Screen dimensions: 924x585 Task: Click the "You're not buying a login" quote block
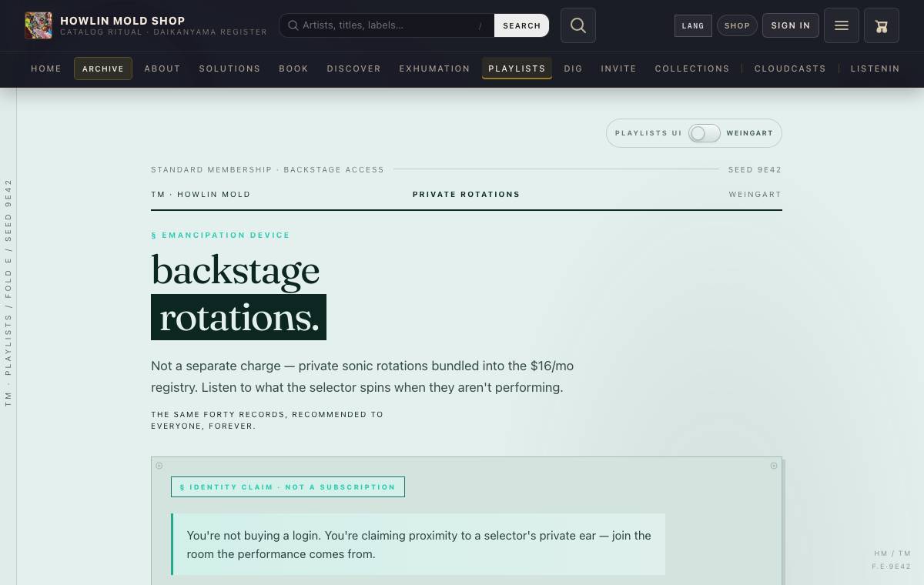418,544
